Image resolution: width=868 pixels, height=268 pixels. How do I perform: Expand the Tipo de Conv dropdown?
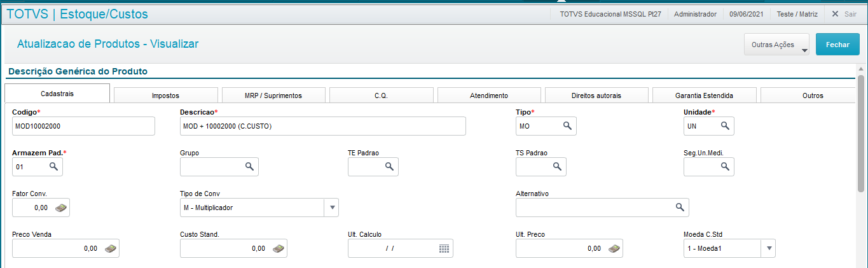tap(332, 208)
